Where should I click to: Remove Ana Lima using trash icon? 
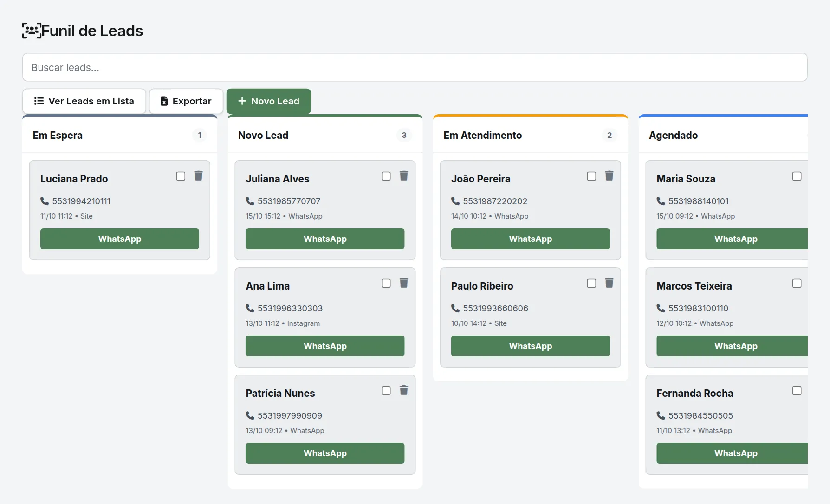pyautogui.click(x=404, y=283)
